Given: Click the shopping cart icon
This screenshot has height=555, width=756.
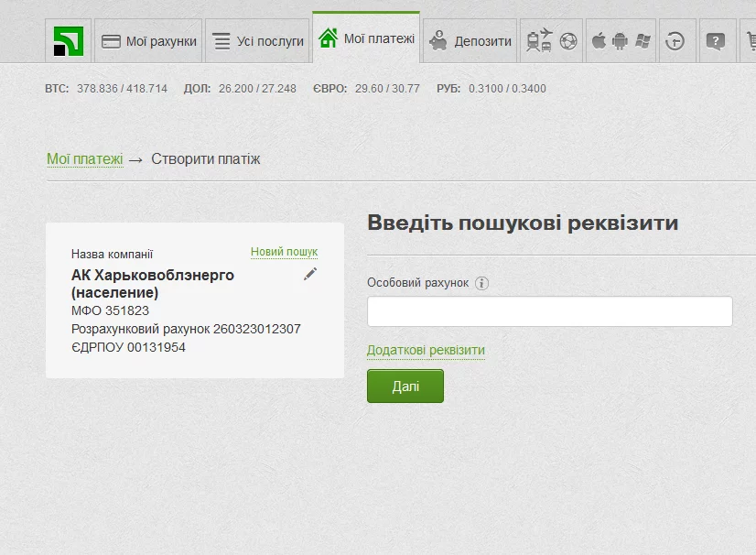Looking at the screenshot, I should pyautogui.click(x=751, y=41).
